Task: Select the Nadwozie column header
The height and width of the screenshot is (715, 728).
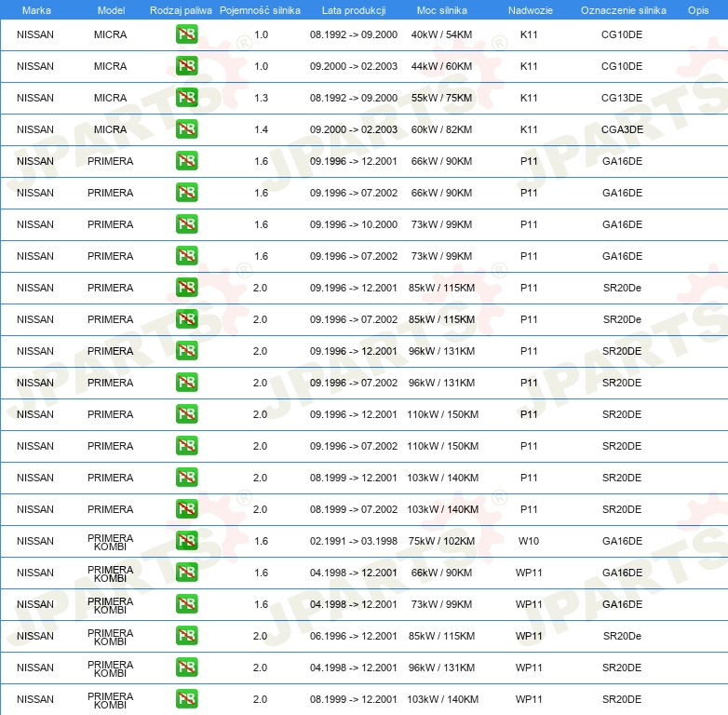Action: (x=531, y=10)
